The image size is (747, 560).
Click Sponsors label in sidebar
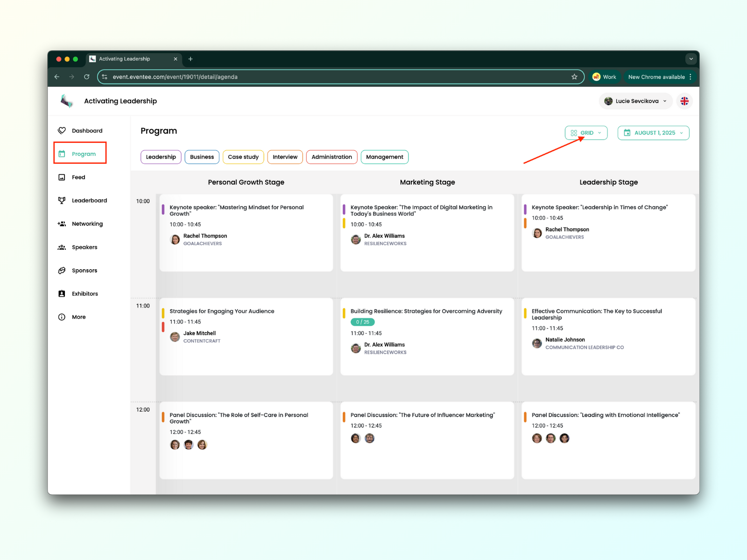click(85, 271)
